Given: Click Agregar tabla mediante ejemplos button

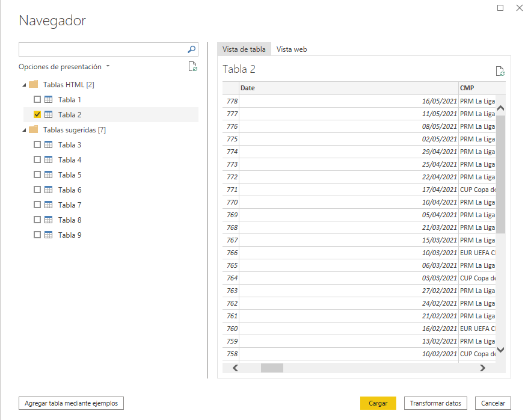Looking at the screenshot, I should point(71,403).
